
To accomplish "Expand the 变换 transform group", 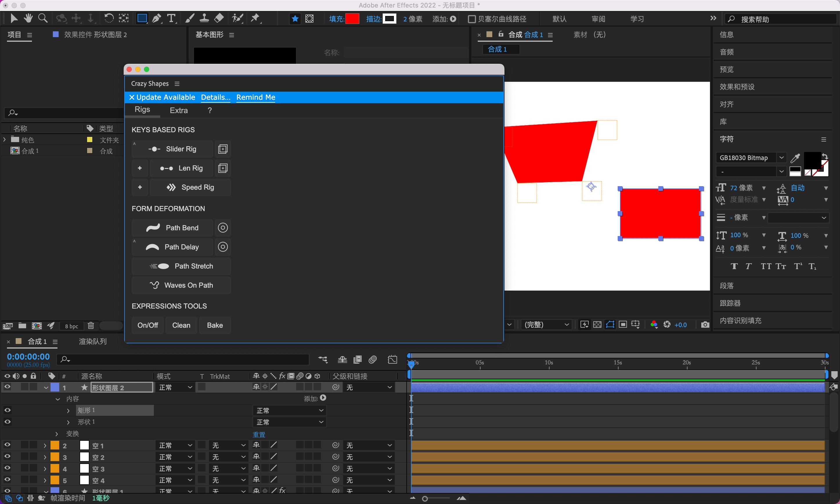I will coord(57,434).
